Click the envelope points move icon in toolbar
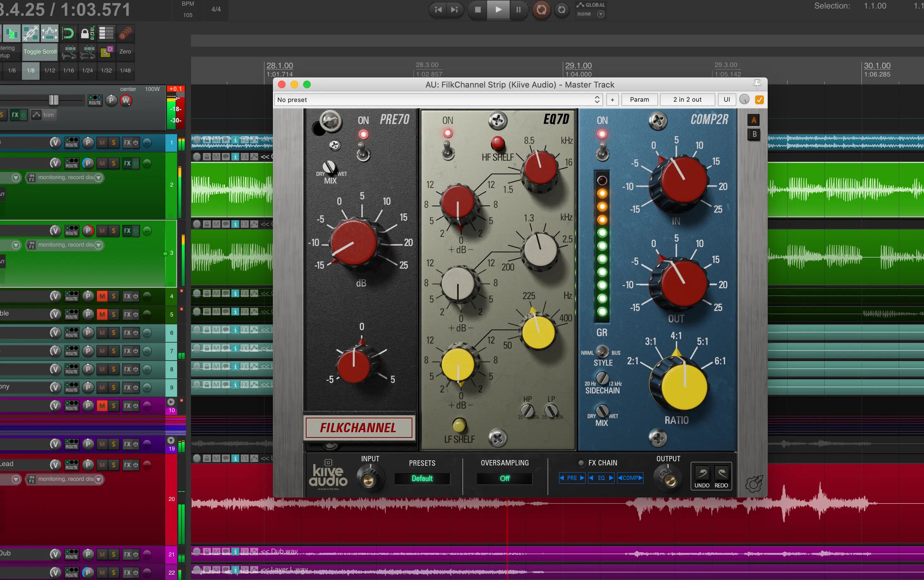Viewport: 924px width, 580px height. tap(49, 33)
